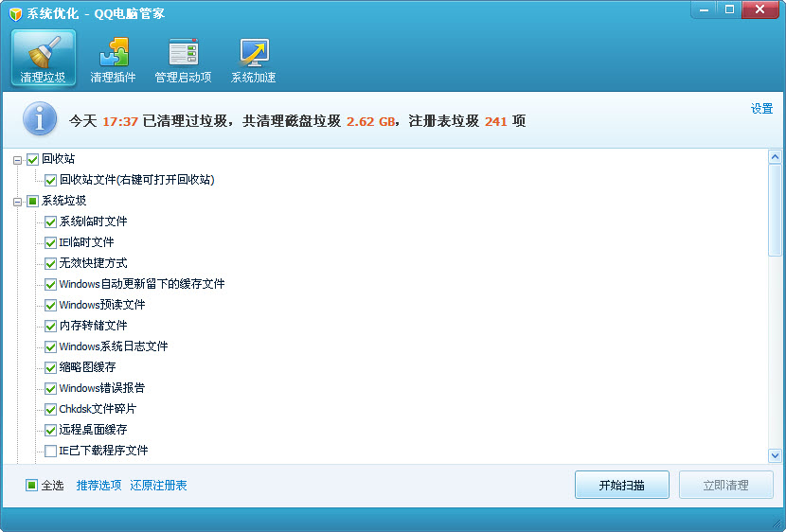Close the 系统优化 window
786x532 pixels.
tap(759, 9)
